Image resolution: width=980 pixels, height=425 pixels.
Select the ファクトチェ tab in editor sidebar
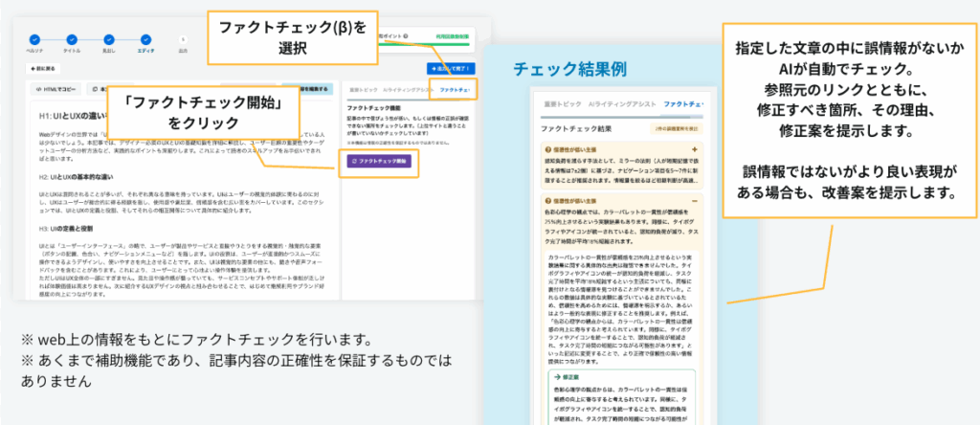(455, 89)
